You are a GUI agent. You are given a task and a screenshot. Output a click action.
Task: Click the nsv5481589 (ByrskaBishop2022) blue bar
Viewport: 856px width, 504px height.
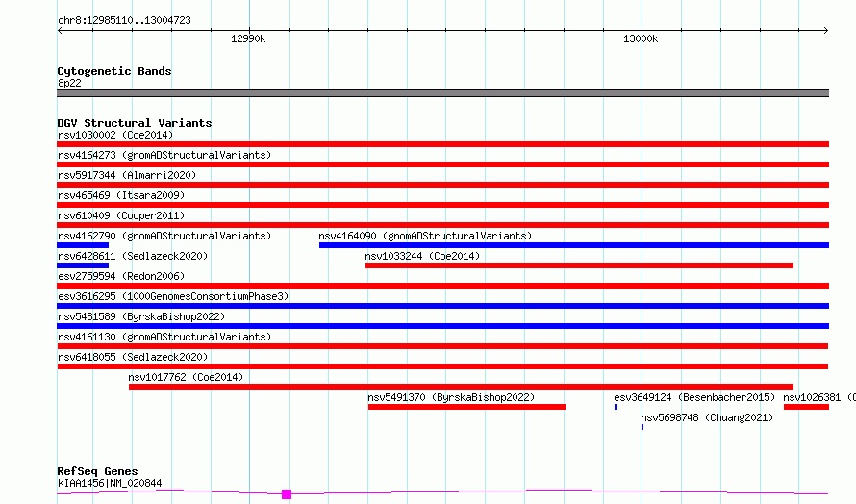[x=442, y=326]
